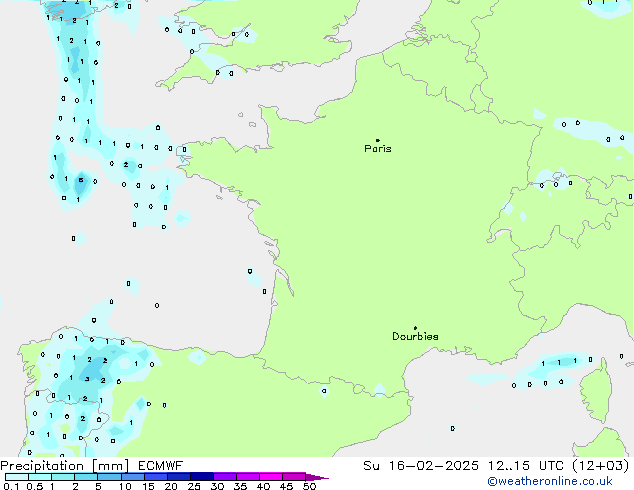Open the weatheronline.co.uk link
The height and width of the screenshot is (490, 634).
pos(550,481)
